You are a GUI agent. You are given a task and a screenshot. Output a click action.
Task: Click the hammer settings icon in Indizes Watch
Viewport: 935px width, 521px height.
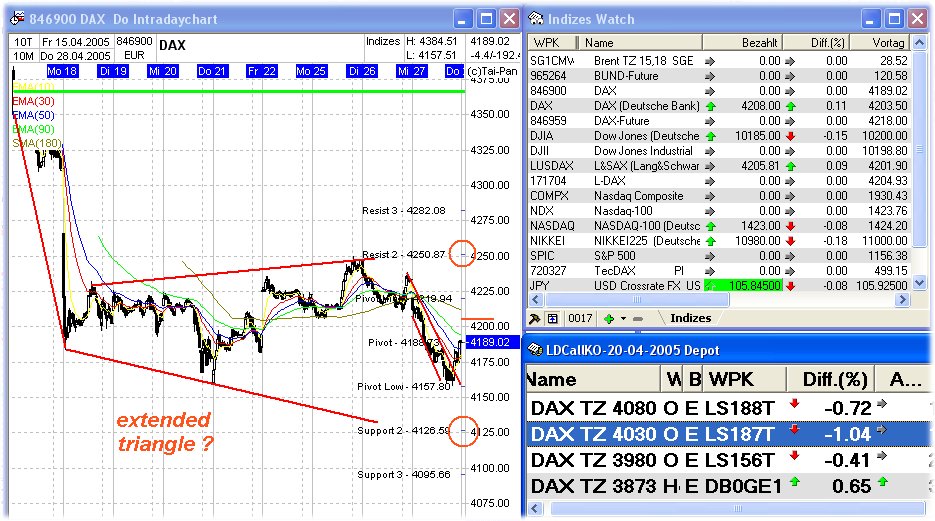point(535,319)
